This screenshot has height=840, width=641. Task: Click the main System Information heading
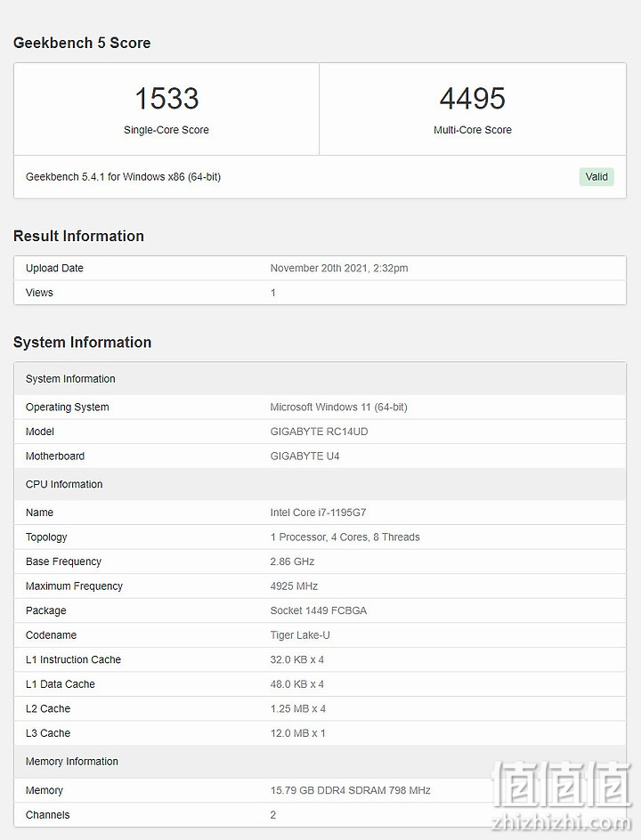83,343
